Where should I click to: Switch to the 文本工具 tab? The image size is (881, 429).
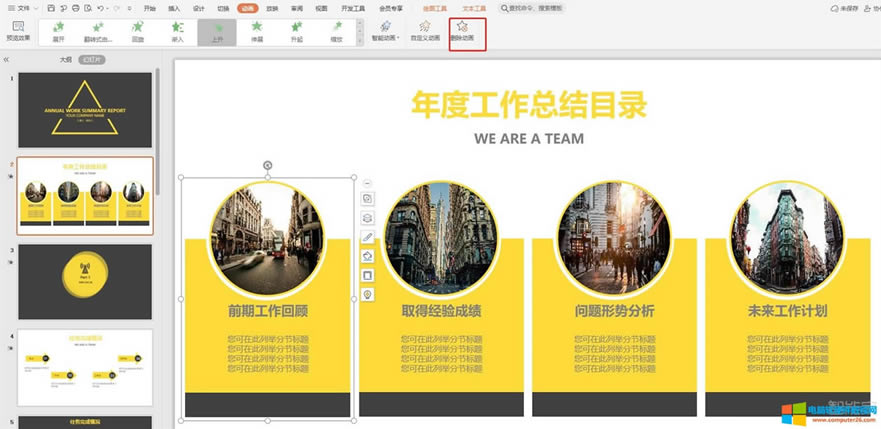coord(473,8)
